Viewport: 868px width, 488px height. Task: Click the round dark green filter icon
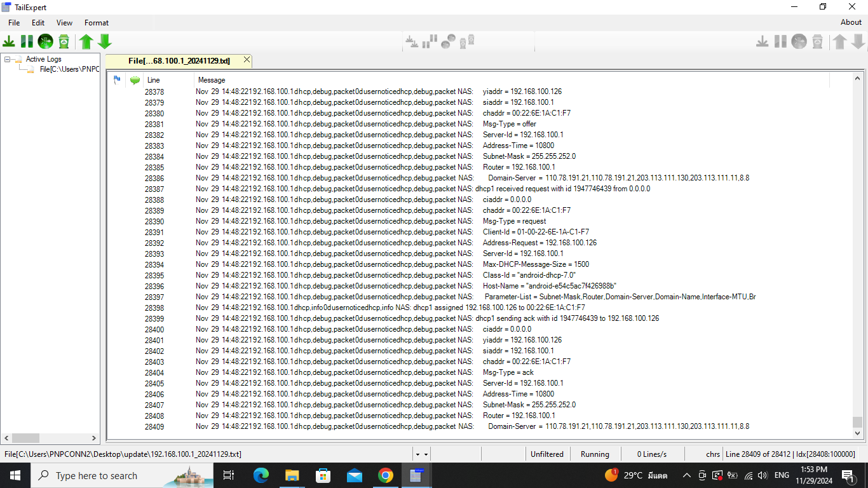click(x=45, y=42)
